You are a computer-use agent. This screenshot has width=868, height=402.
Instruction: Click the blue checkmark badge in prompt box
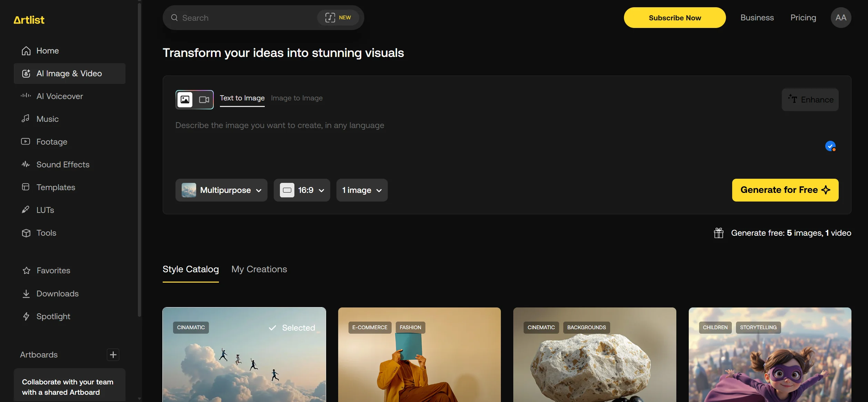point(830,146)
